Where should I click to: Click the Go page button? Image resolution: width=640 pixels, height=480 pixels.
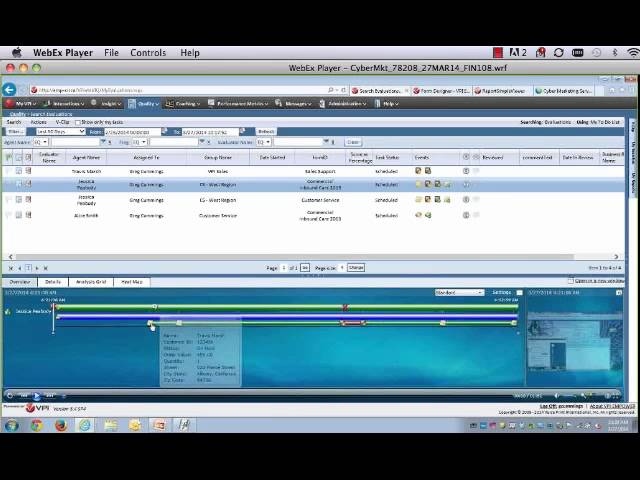pos(304,268)
